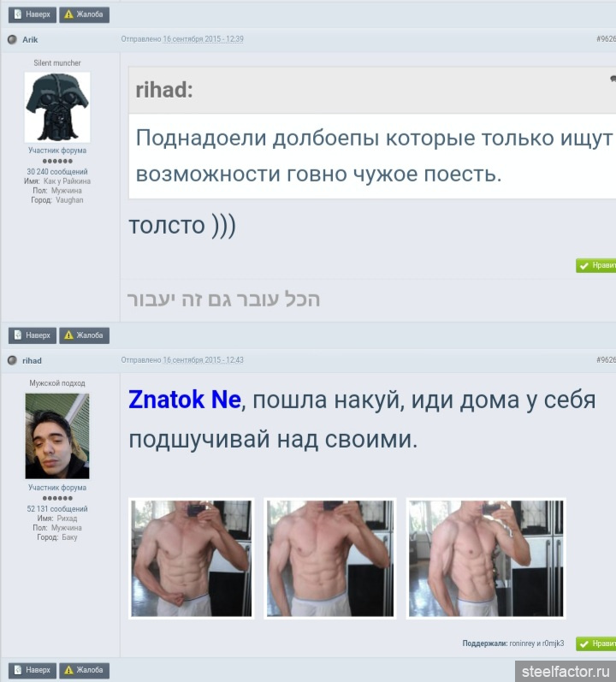The height and width of the screenshot is (682, 616).
Task: Open the middle torso photo thumbnail
Action: [330, 559]
